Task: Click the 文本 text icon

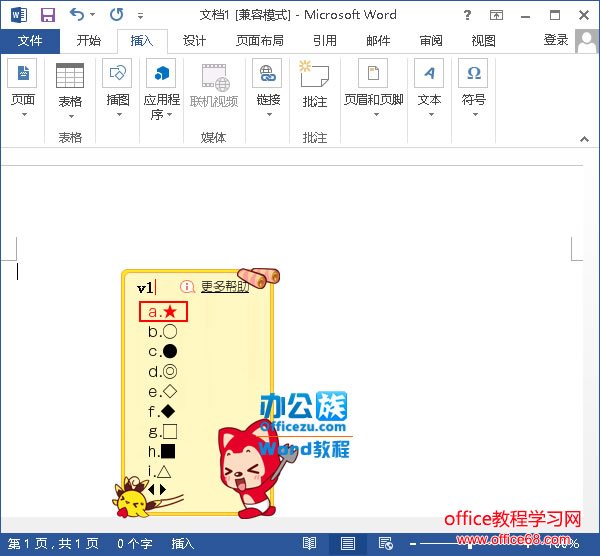Action: pyautogui.click(x=429, y=73)
